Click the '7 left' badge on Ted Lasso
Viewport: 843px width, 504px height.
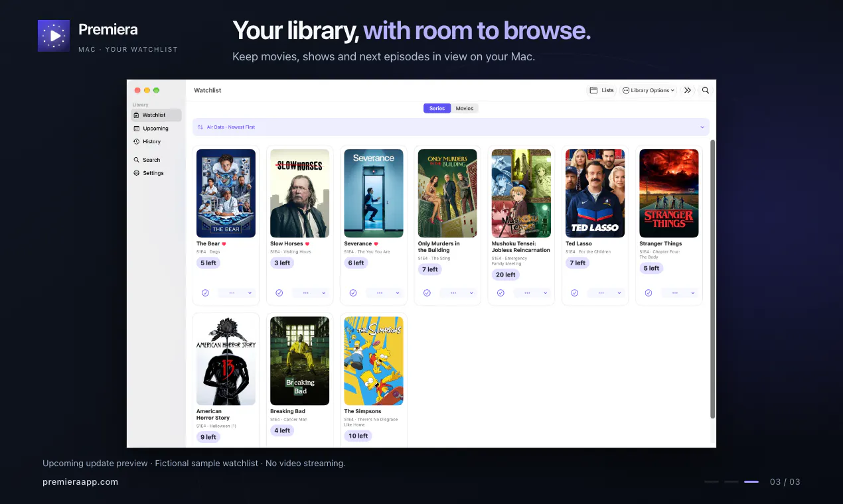[577, 263]
